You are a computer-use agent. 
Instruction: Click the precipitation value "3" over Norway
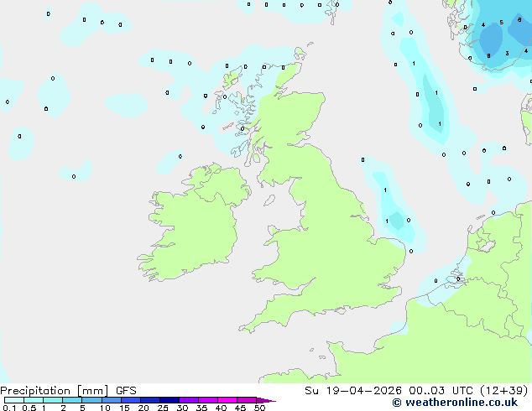(507, 53)
